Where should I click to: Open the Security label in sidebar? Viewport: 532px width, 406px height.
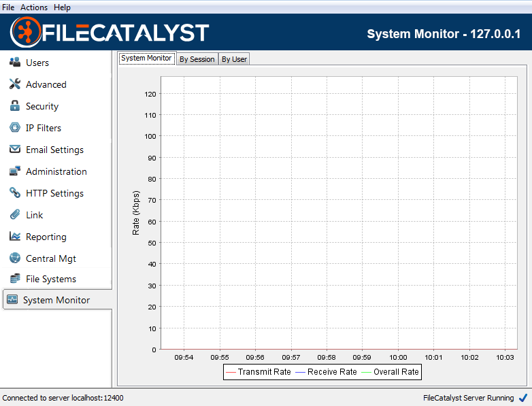[42, 107]
